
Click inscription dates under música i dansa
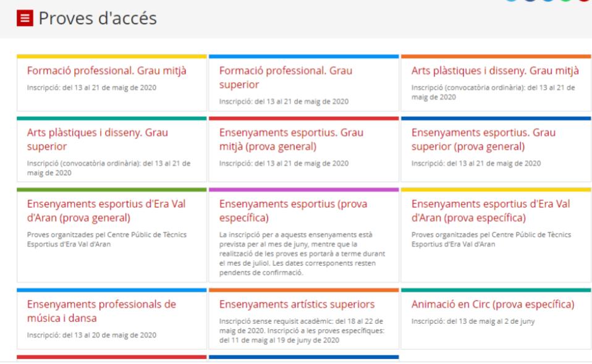tap(91, 335)
